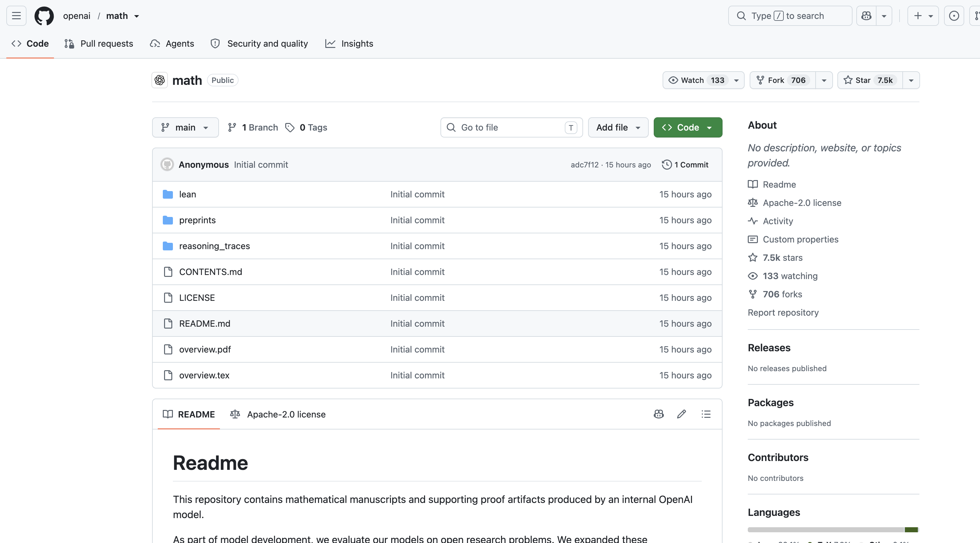Open the main branch selector

tap(185, 127)
